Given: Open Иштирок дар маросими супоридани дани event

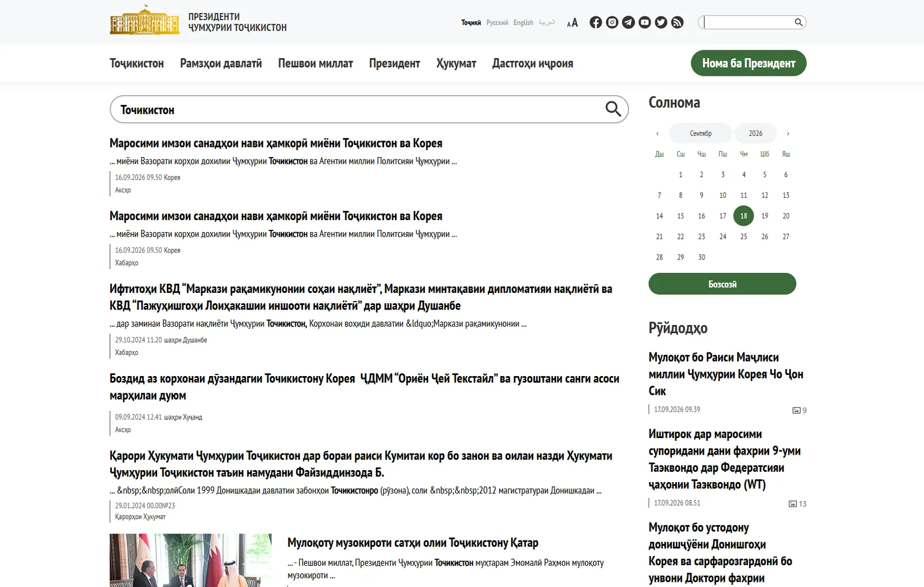Looking at the screenshot, I should (x=725, y=459).
